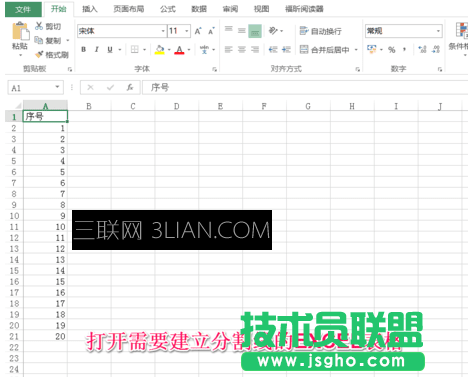
Task: Set middle vertical alignment
Action: 242,31
